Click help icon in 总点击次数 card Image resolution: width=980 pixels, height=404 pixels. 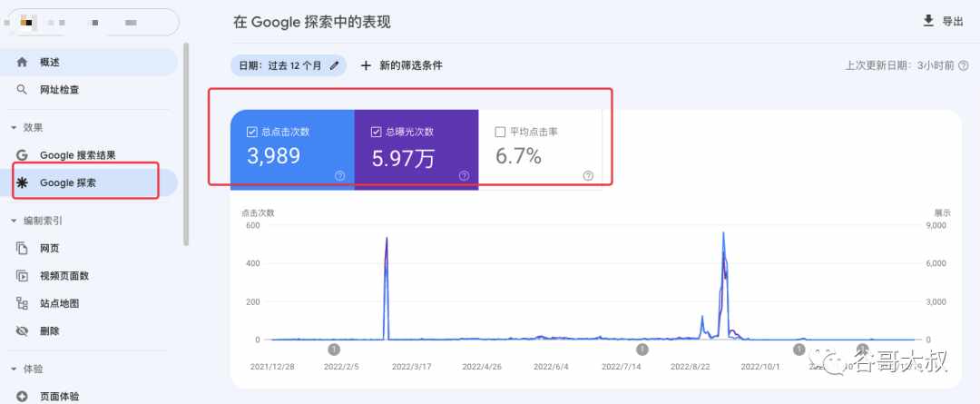coord(340,176)
